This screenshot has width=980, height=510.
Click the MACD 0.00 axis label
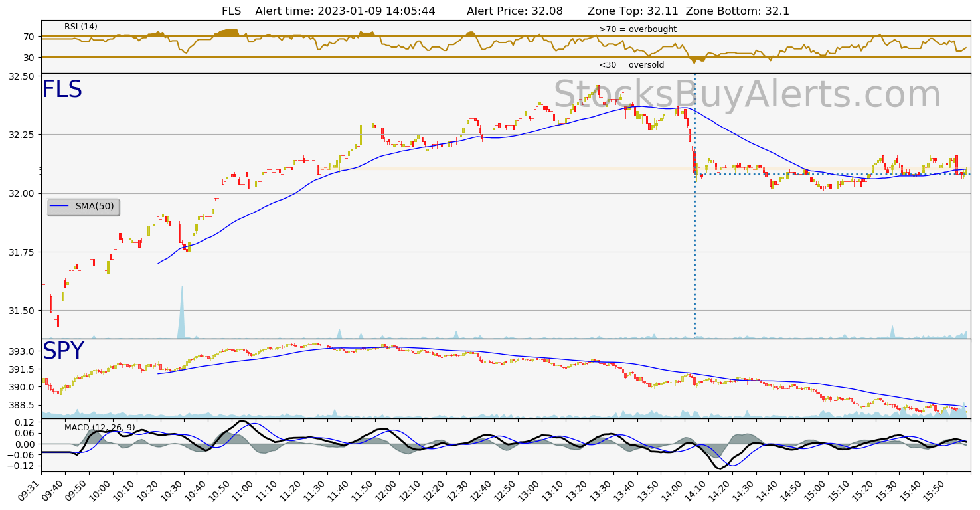click(25, 444)
